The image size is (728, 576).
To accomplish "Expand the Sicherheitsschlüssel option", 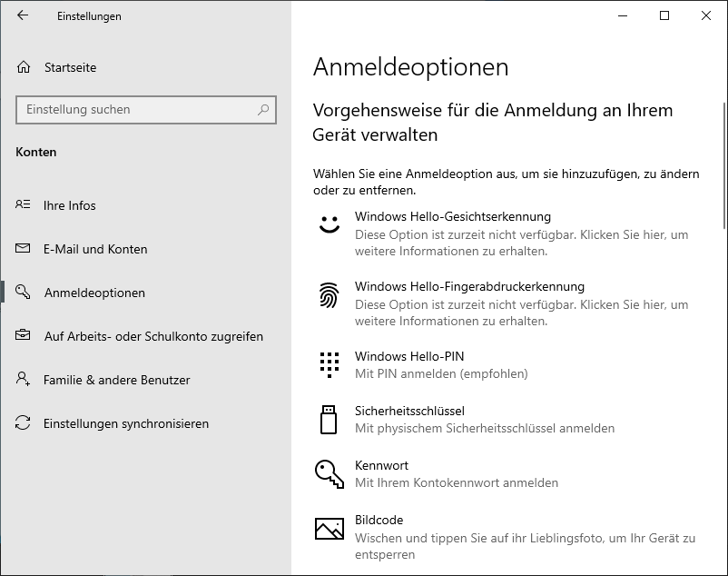I will [x=508, y=420].
